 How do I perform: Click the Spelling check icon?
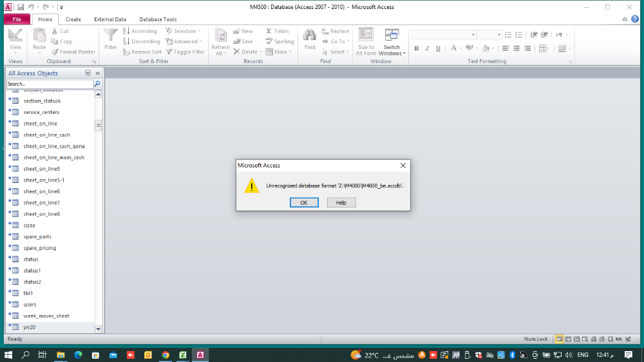(269, 41)
